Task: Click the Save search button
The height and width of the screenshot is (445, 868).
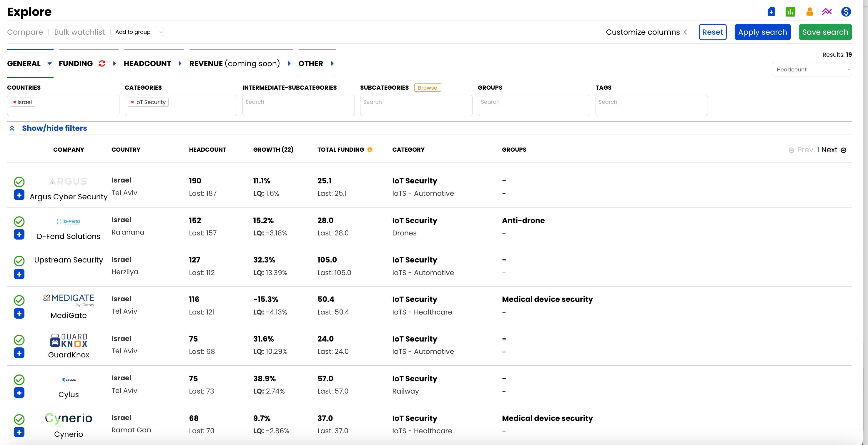Action: click(825, 32)
